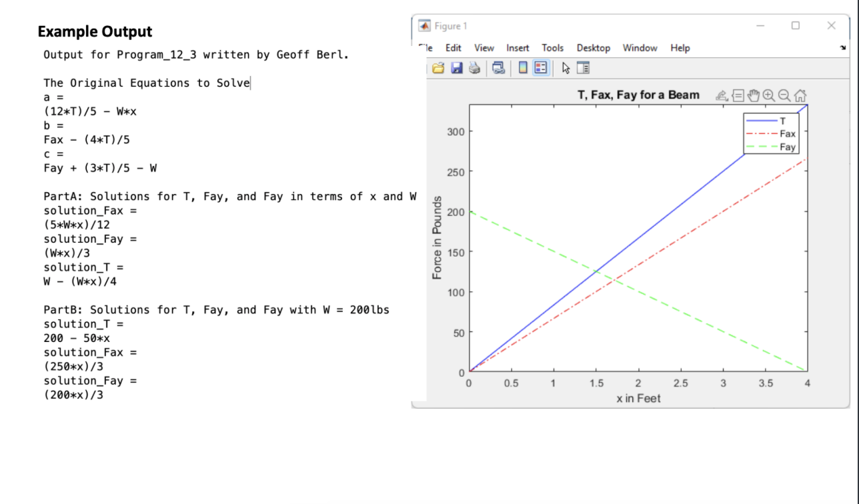
Task: Open a saved figure file
Action: [x=437, y=67]
